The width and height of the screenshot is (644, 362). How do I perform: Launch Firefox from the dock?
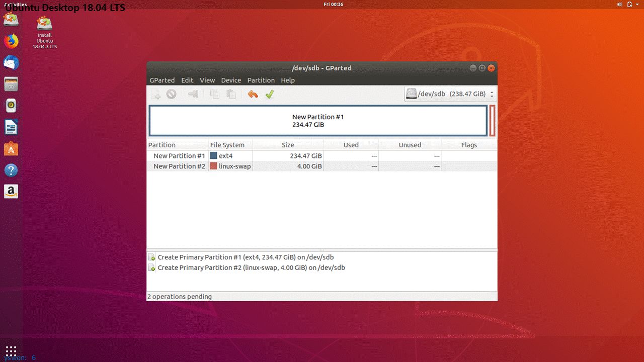click(x=11, y=41)
